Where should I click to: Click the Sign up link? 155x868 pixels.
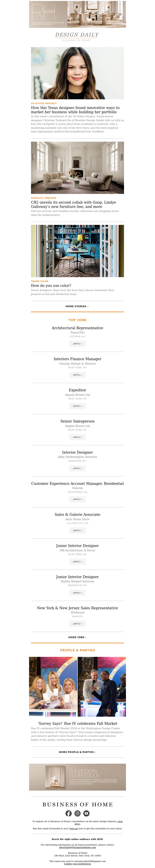pyautogui.click(x=74, y=829)
